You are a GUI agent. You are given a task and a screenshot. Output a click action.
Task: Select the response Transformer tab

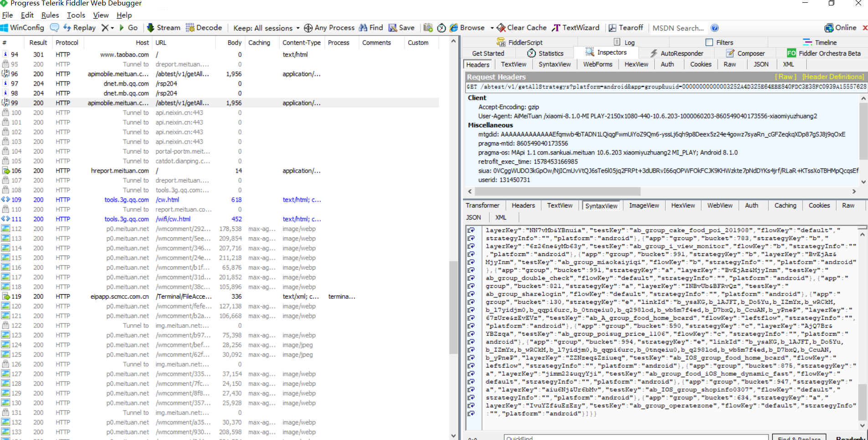(x=483, y=205)
